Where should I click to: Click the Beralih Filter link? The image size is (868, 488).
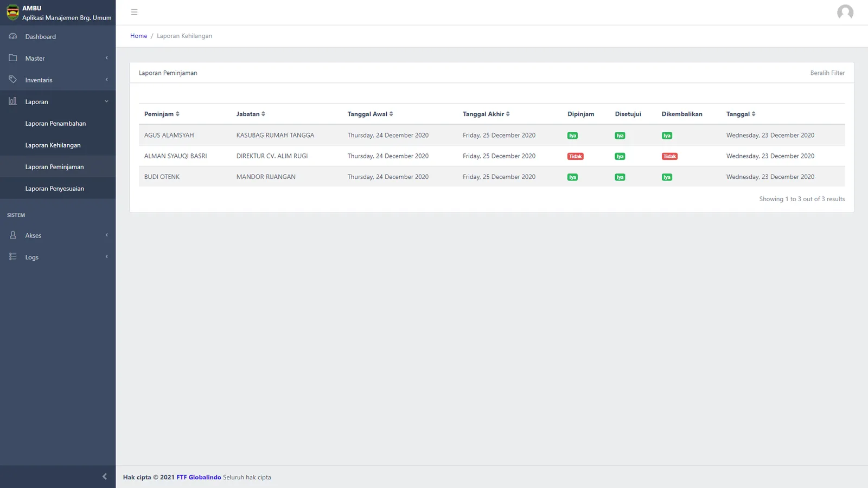pyautogui.click(x=827, y=73)
